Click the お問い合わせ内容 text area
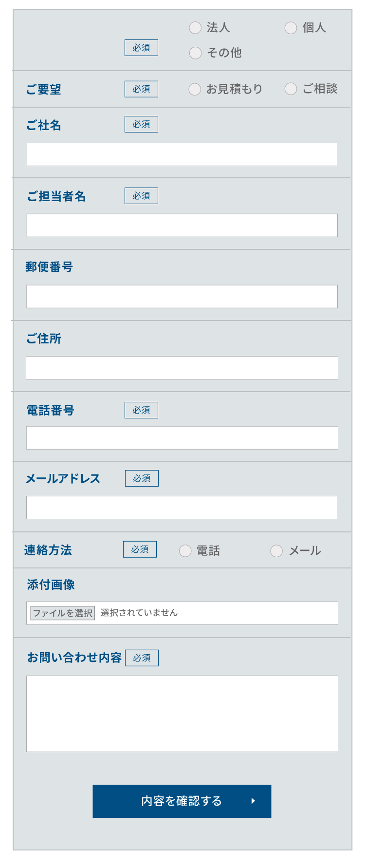The height and width of the screenshot is (868, 365). pos(182,714)
